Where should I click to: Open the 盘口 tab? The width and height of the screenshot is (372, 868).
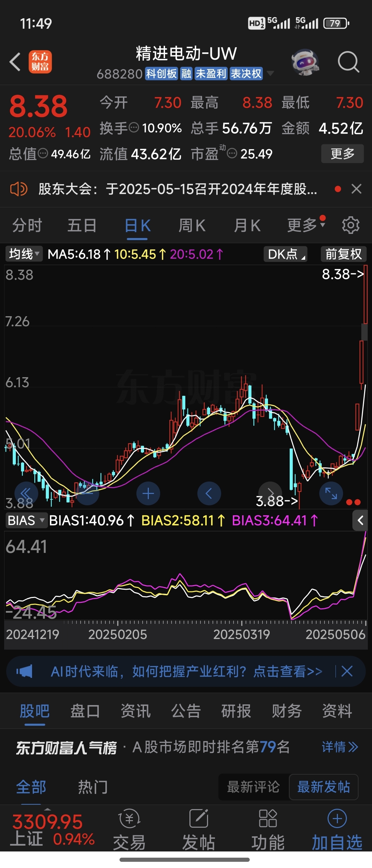click(85, 711)
